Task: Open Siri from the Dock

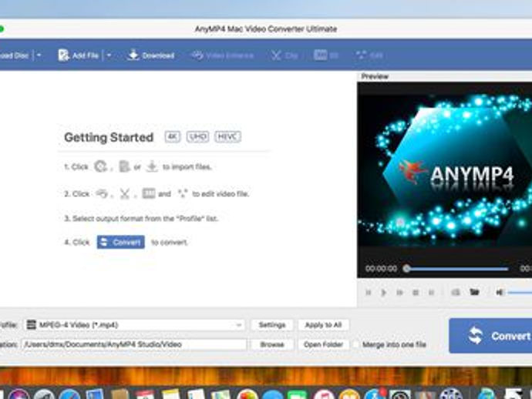Action: [19, 395]
